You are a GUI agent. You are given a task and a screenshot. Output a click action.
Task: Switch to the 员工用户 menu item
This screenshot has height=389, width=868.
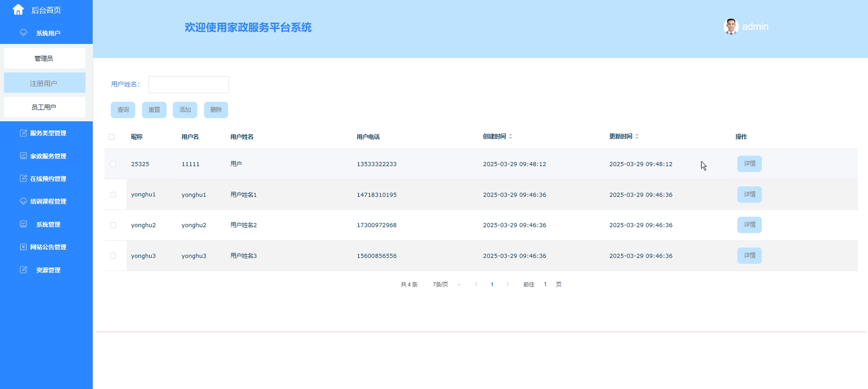click(x=44, y=107)
